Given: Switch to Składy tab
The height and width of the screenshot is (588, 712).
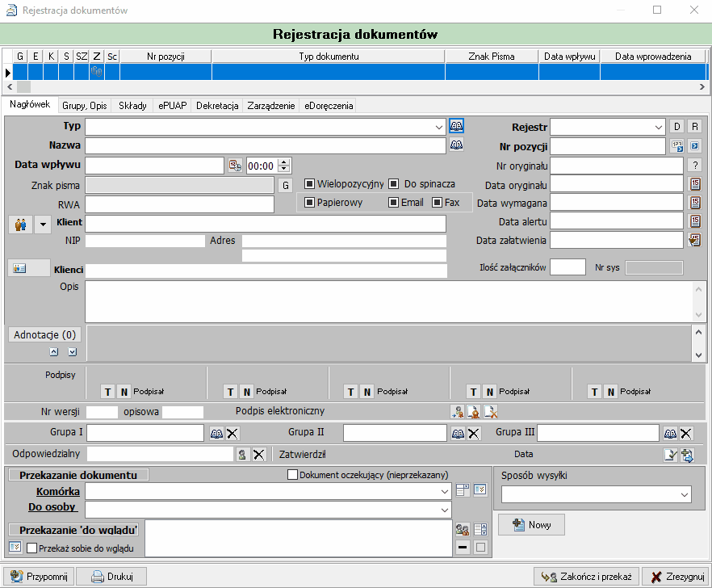Looking at the screenshot, I should tap(132, 106).
